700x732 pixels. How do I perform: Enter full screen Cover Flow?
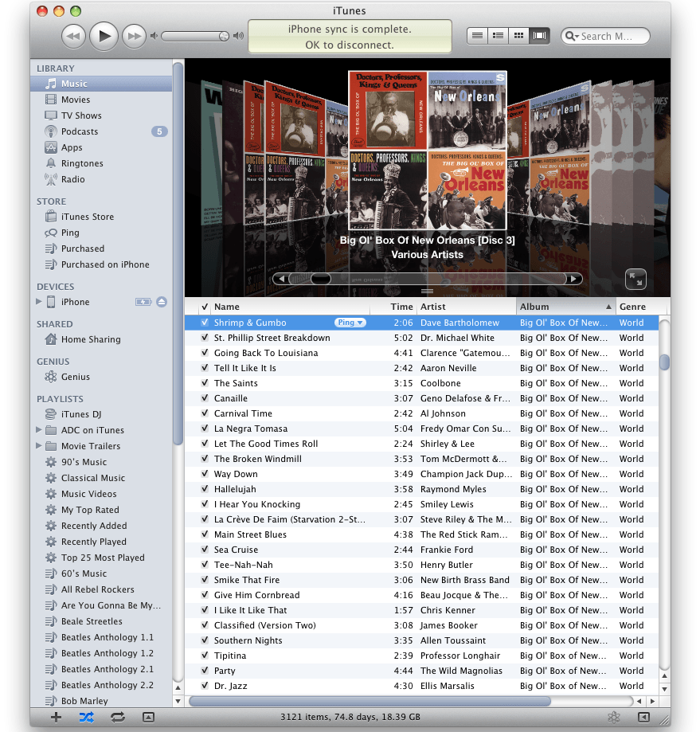click(x=635, y=279)
